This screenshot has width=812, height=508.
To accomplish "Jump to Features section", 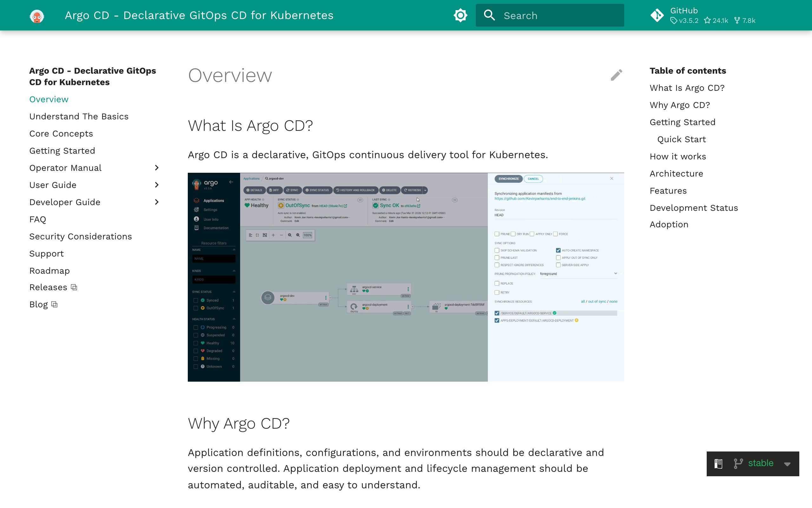I will pyautogui.click(x=668, y=191).
